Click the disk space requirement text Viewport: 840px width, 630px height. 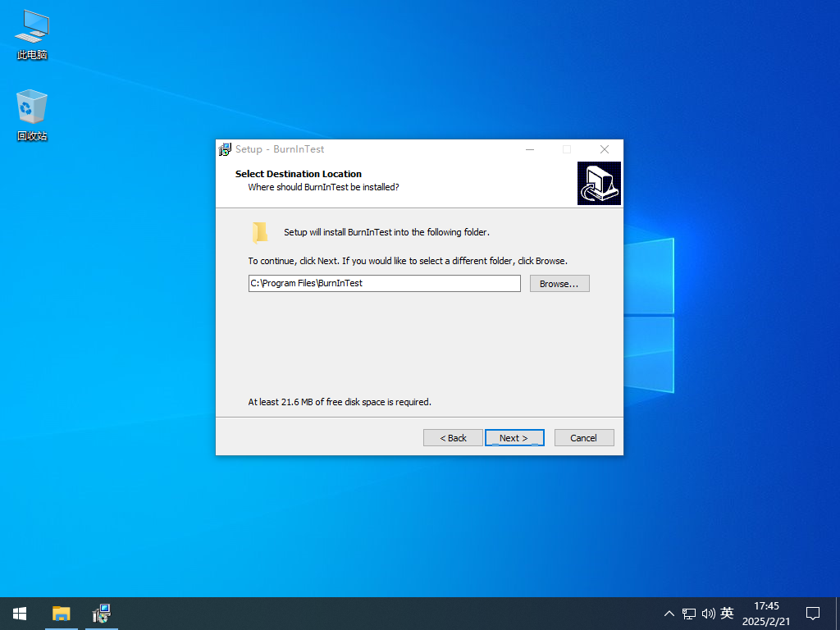tap(340, 402)
